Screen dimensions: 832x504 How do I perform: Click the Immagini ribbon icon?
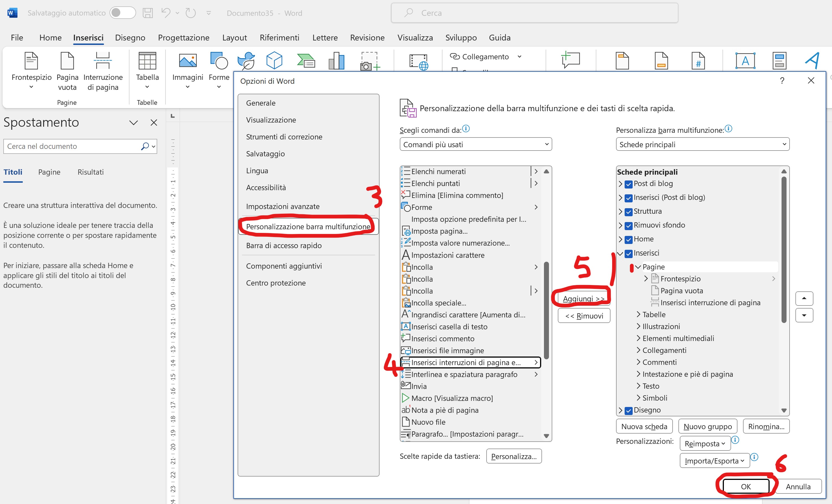[187, 61]
